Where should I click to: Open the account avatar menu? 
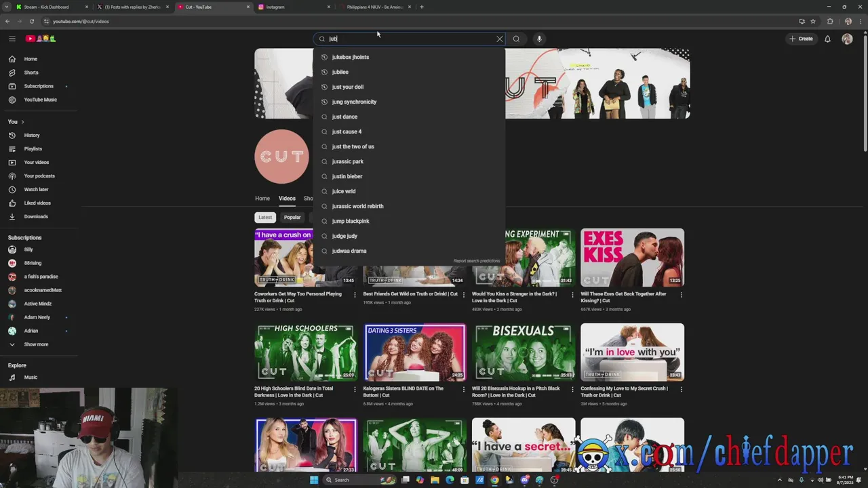[x=847, y=39]
